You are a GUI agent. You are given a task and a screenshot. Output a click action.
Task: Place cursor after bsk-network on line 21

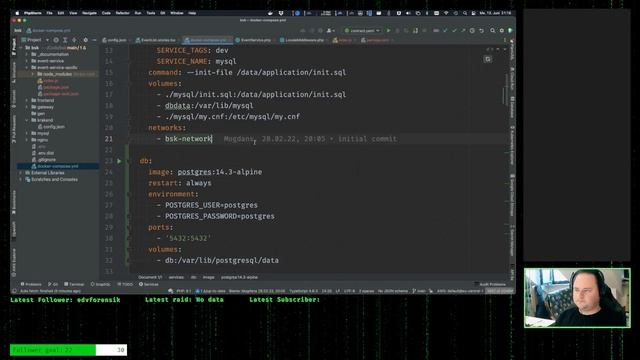213,139
